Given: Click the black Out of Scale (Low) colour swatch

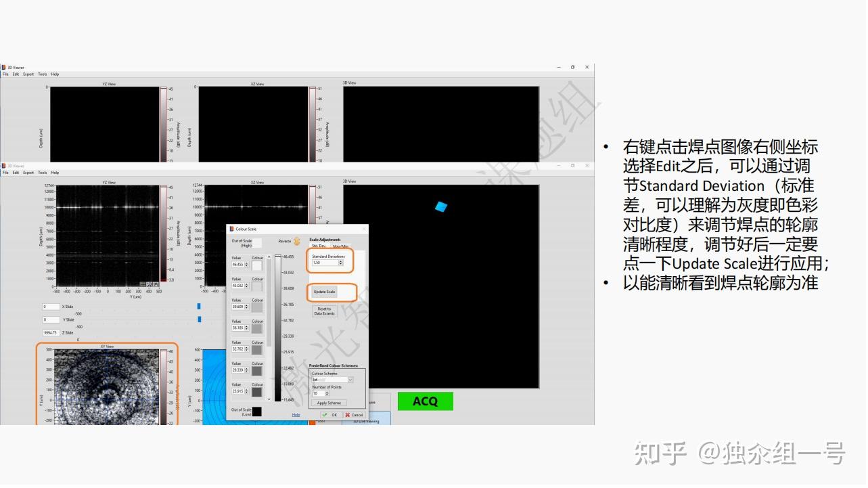Looking at the screenshot, I should pyautogui.click(x=257, y=412).
